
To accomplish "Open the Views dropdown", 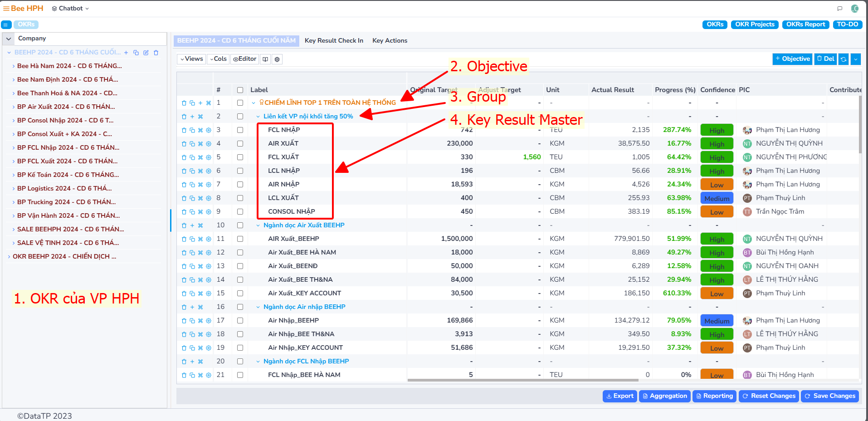I will point(191,59).
